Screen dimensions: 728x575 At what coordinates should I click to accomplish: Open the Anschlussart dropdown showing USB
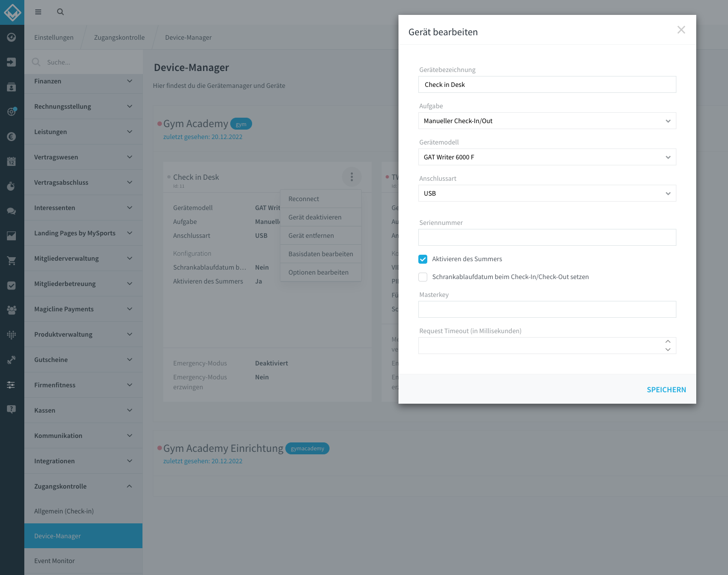547,193
